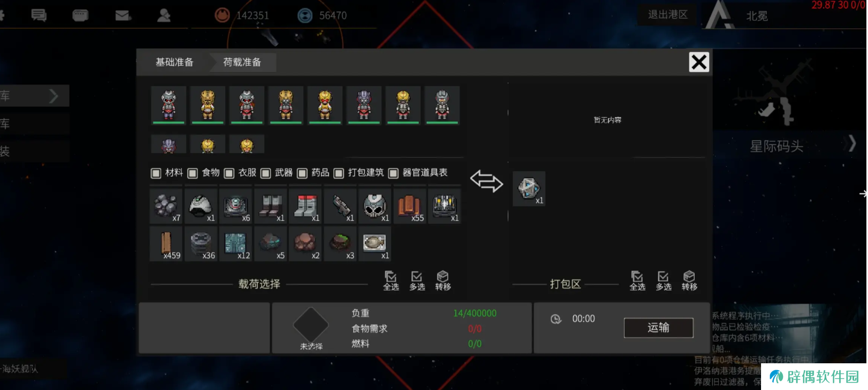Click 全选 under 载荷选择
868x390 pixels.
click(x=391, y=280)
